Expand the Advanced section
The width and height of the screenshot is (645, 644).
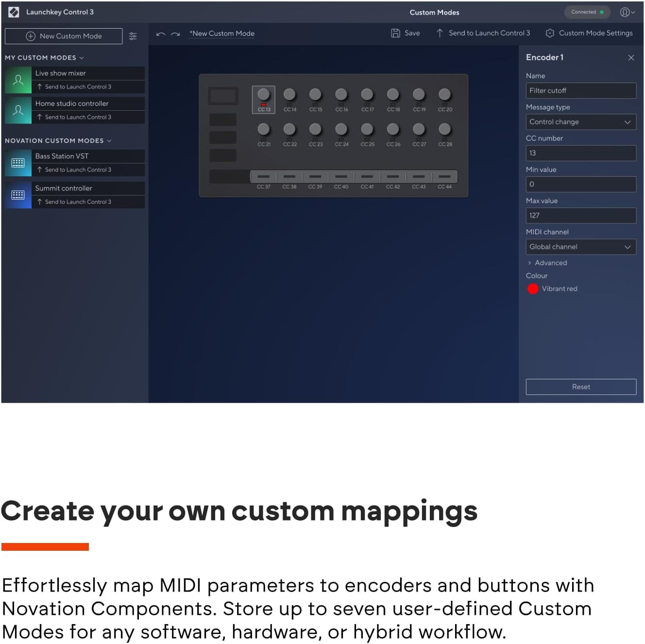(547, 263)
